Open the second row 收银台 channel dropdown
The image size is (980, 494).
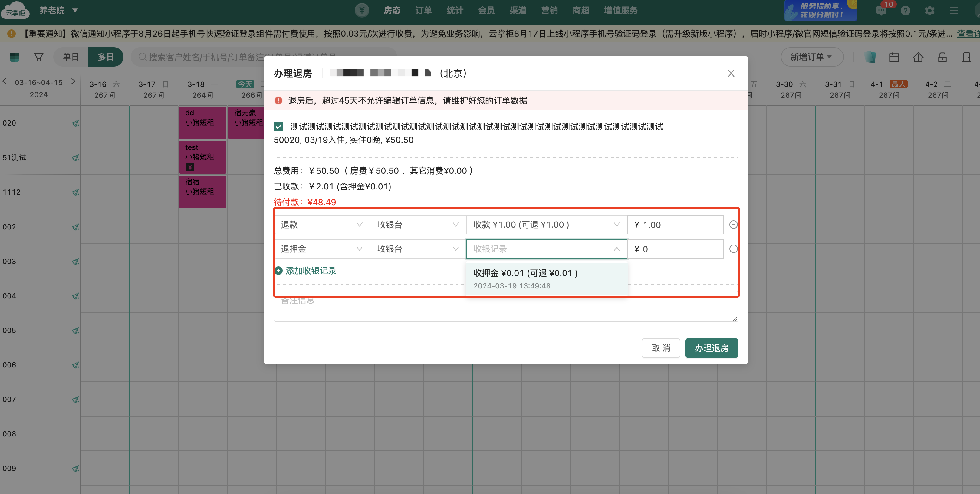[418, 249]
